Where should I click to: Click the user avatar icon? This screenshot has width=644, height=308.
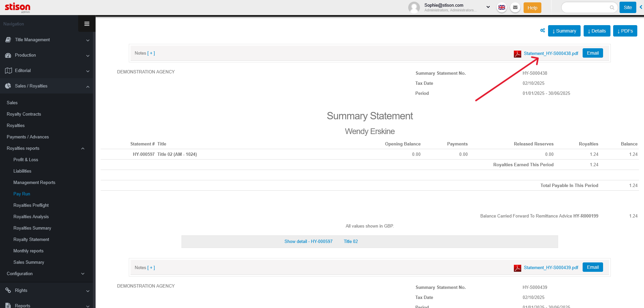coord(414,7)
